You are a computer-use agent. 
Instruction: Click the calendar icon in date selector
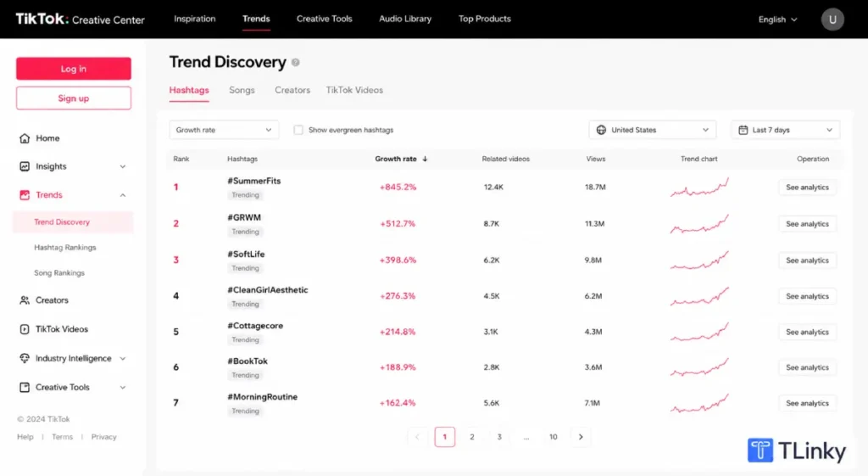click(743, 130)
